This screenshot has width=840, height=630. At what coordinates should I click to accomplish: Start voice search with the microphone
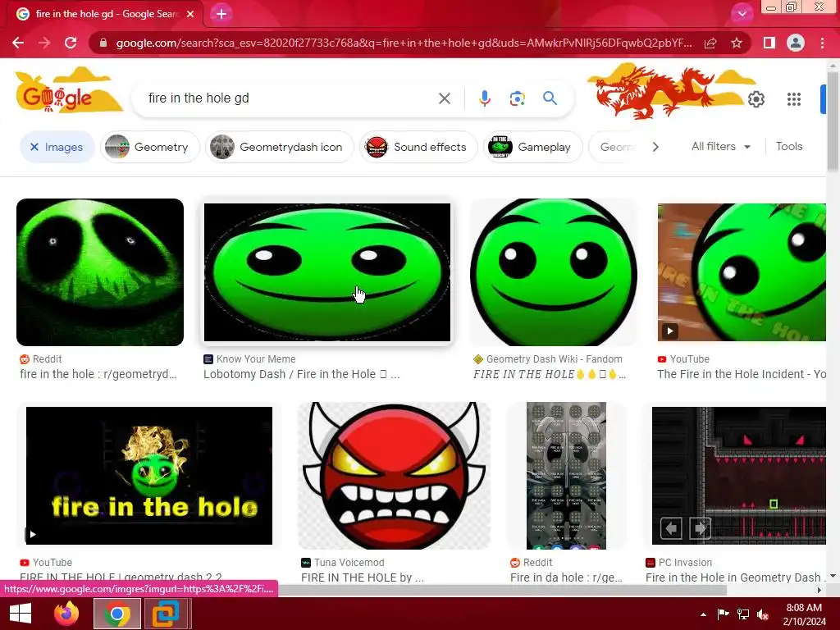click(484, 98)
